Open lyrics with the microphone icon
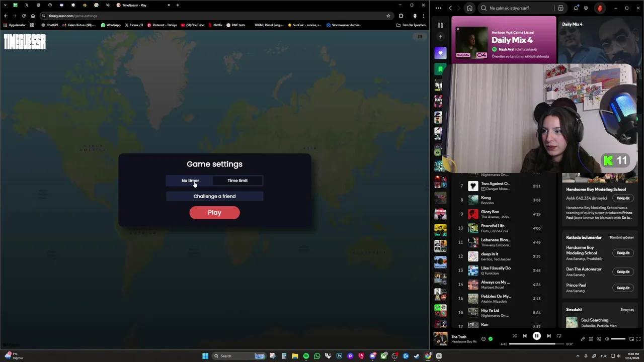Viewport: 644px width, 362px height. click(x=583, y=339)
